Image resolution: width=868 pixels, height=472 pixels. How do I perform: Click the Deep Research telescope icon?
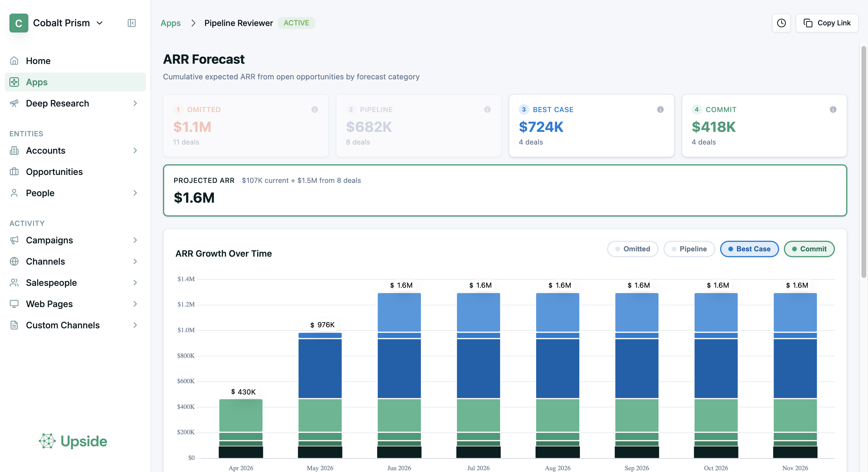[14, 103]
